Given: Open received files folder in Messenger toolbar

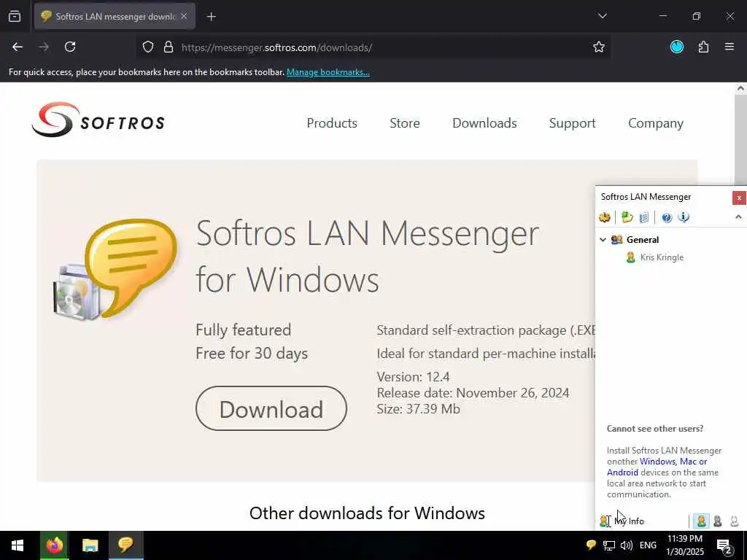Looking at the screenshot, I should point(627,217).
